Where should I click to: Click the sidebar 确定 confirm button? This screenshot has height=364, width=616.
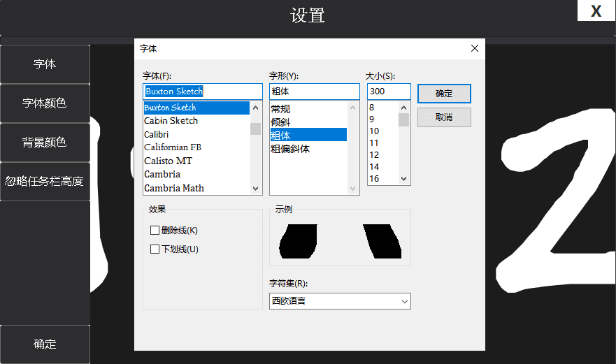click(x=45, y=344)
